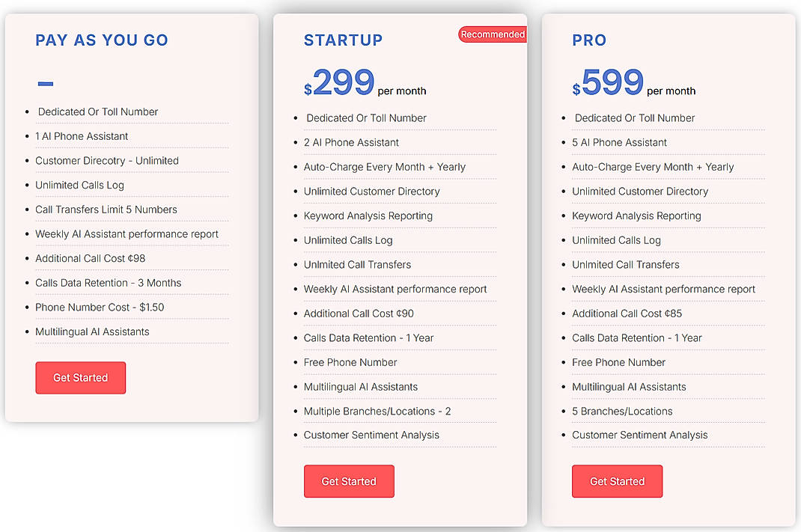Click the STARTUP plan title
Viewport: 801px width, 532px height.
[344, 40]
